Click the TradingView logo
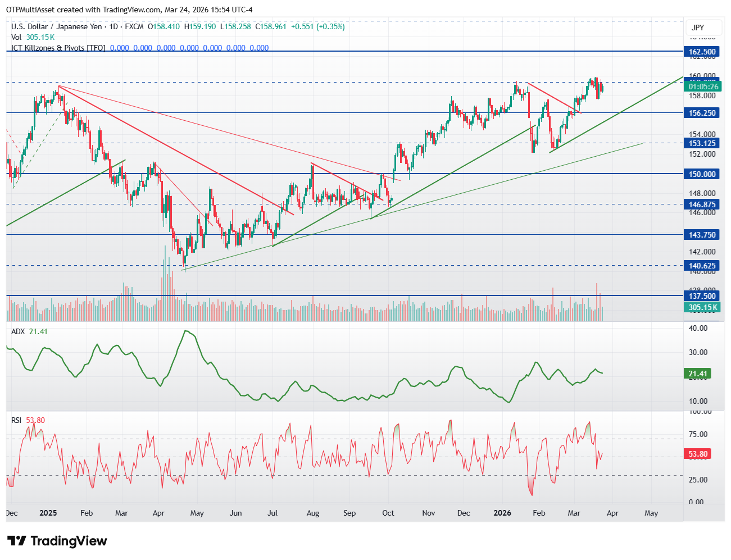Image resolution: width=731 pixels, height=560 pixels. [57, 541]
